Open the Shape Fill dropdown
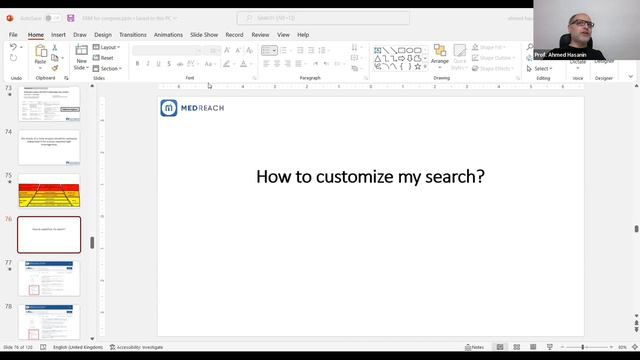Image resolution: width=640 pixels, height=360 pixels. click(489, 47)
